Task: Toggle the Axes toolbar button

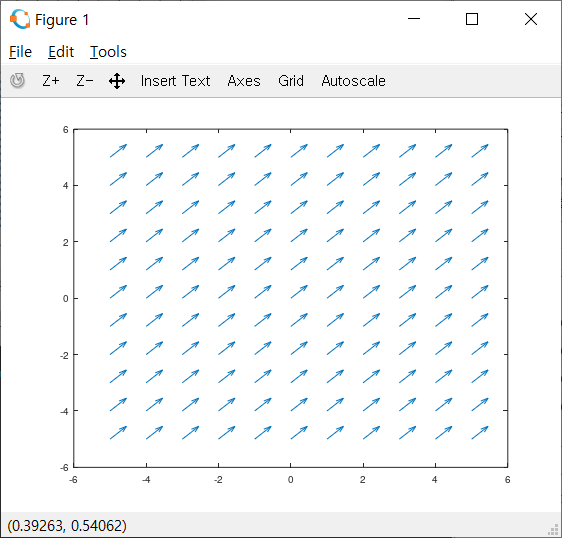Action: (244, 81)
